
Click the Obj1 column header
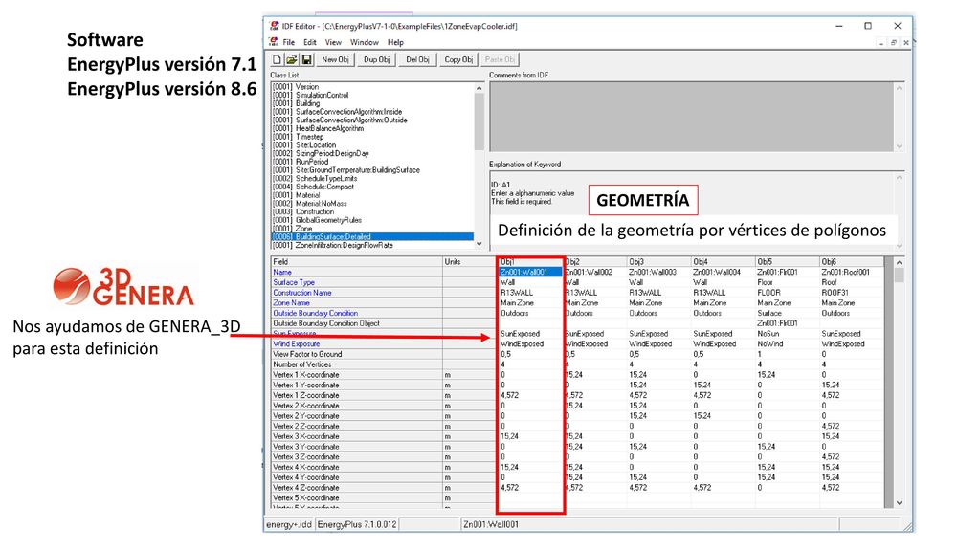[x=530, y=262]
